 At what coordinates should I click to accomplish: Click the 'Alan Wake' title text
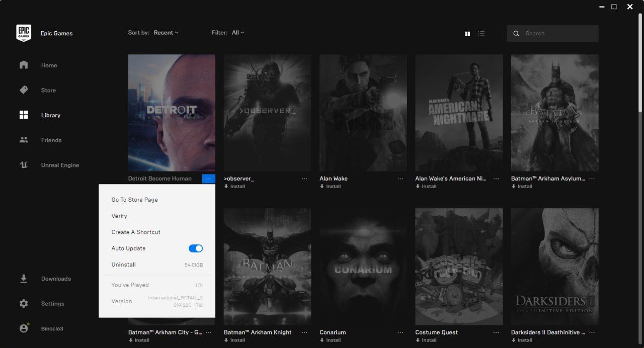(x=334, y=179)
